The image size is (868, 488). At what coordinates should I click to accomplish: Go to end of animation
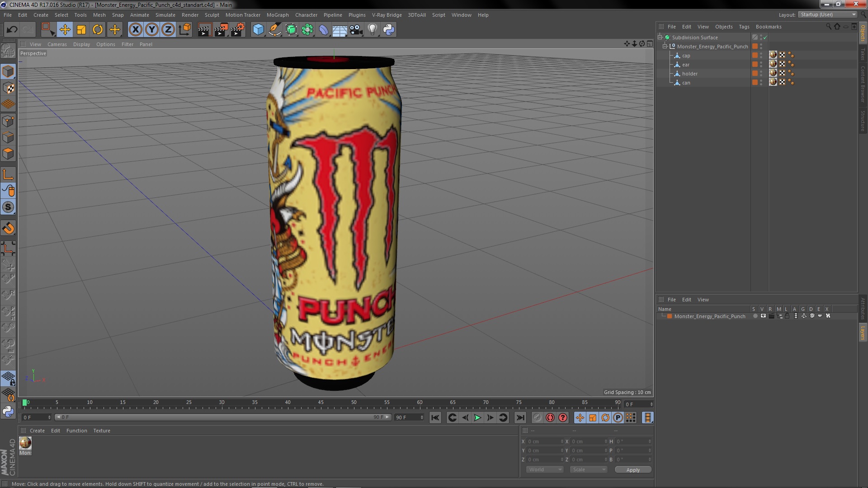(x=520, y=418)
